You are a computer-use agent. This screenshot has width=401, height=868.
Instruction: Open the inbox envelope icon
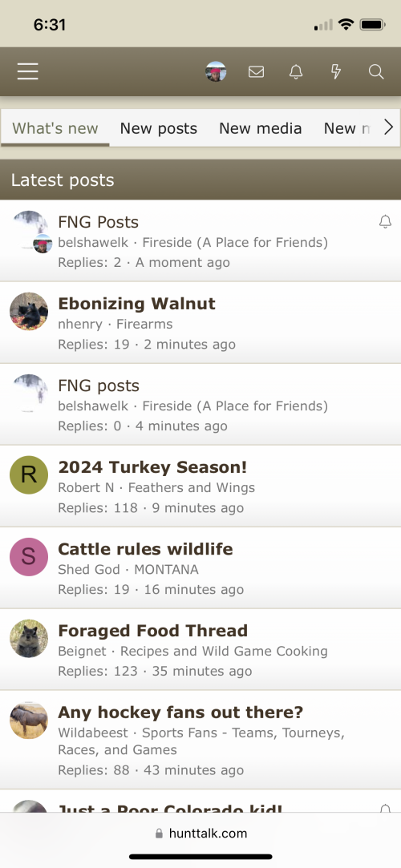click(x=256, y=71)
